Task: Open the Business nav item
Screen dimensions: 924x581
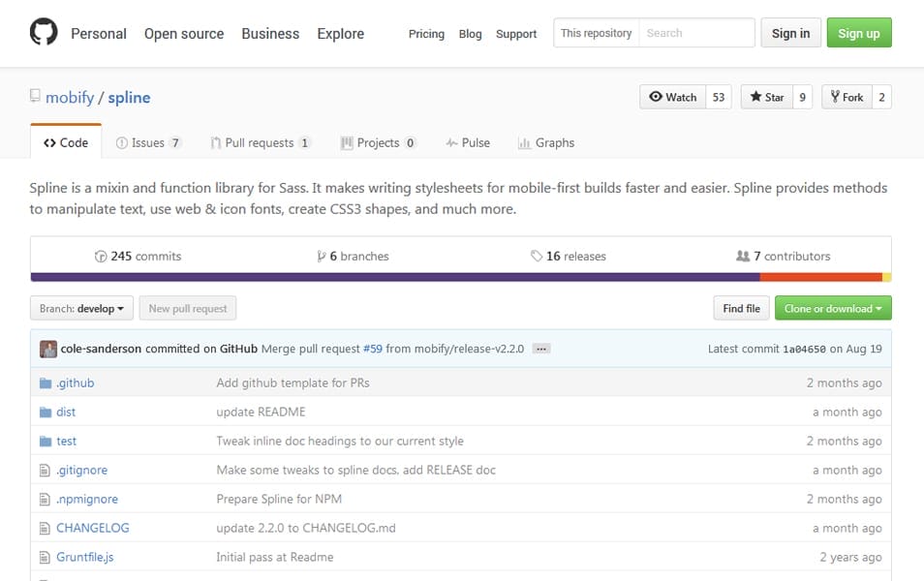Action: point(270,34)
